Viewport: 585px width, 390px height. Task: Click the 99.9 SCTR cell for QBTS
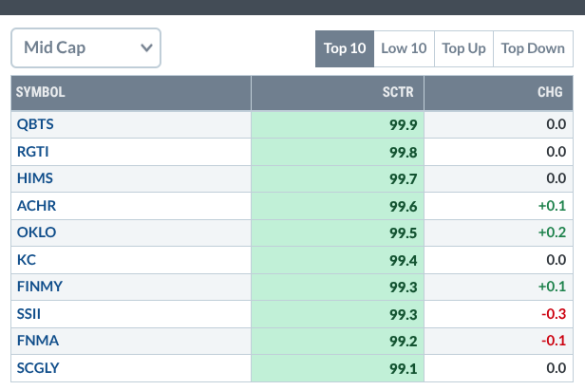338,125
